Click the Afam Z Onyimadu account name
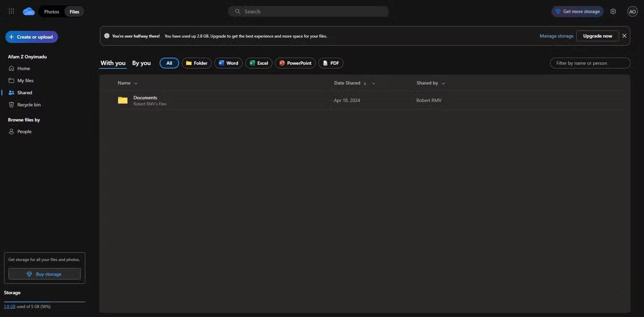Screen dimensions: 644x317 (27, 57)
